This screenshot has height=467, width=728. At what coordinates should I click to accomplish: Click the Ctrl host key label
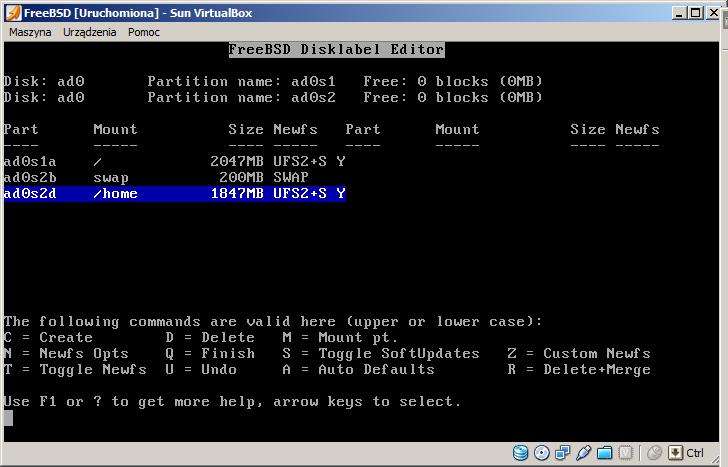[695, 453]
